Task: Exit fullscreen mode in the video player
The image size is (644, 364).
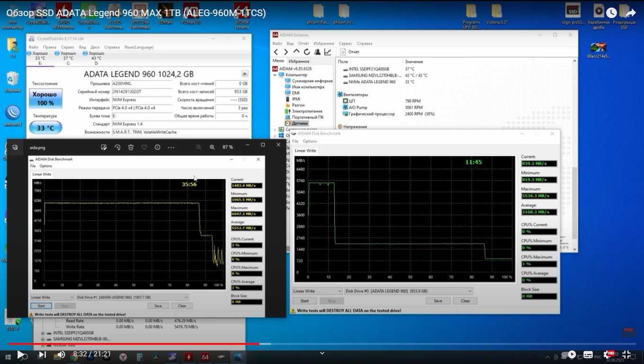Action: point(626,354)
